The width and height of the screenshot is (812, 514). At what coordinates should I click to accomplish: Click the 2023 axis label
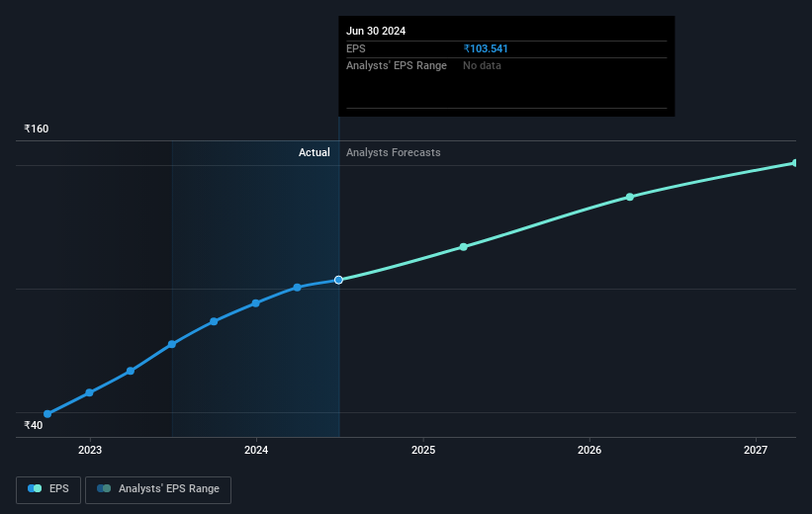pyautogui.click(x=90, y=451)
